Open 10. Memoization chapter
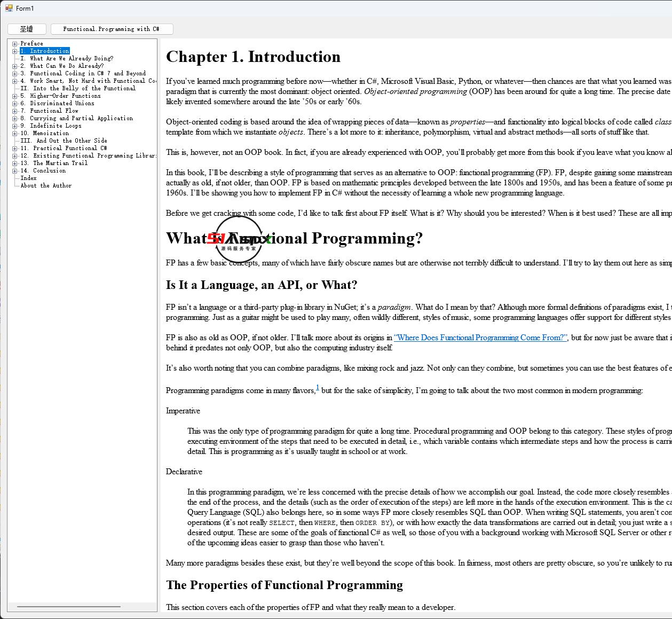 tap(45, 134)
